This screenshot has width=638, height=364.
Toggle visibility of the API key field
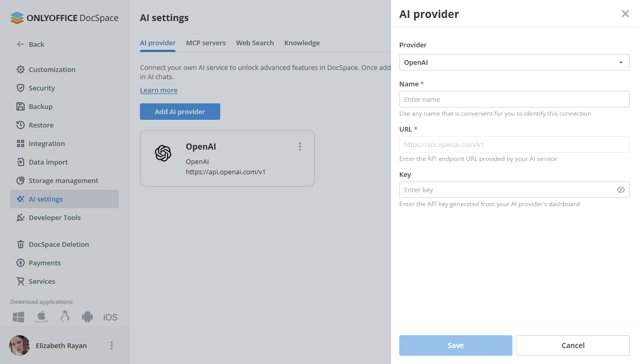point(621,190)
